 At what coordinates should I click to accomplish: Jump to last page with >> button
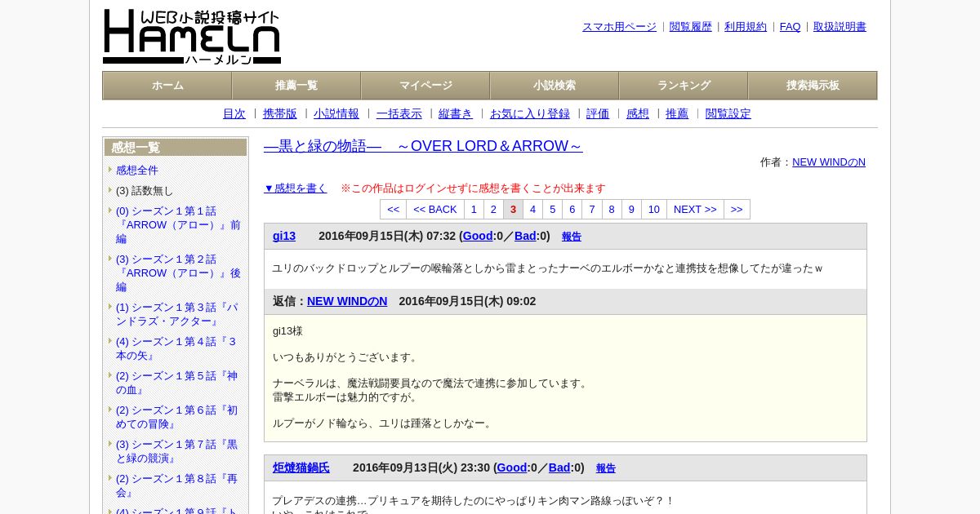click(737, 210)
